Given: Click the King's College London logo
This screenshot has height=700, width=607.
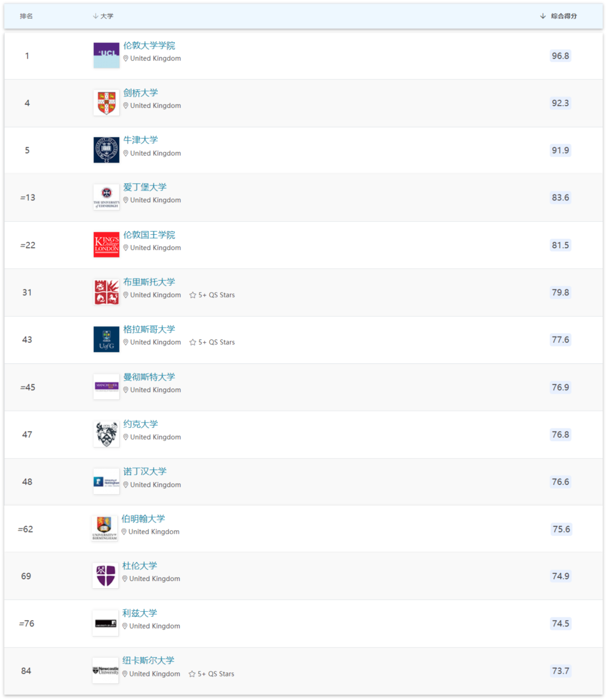Looking at the screenshot, I should [x=106, y=245].
